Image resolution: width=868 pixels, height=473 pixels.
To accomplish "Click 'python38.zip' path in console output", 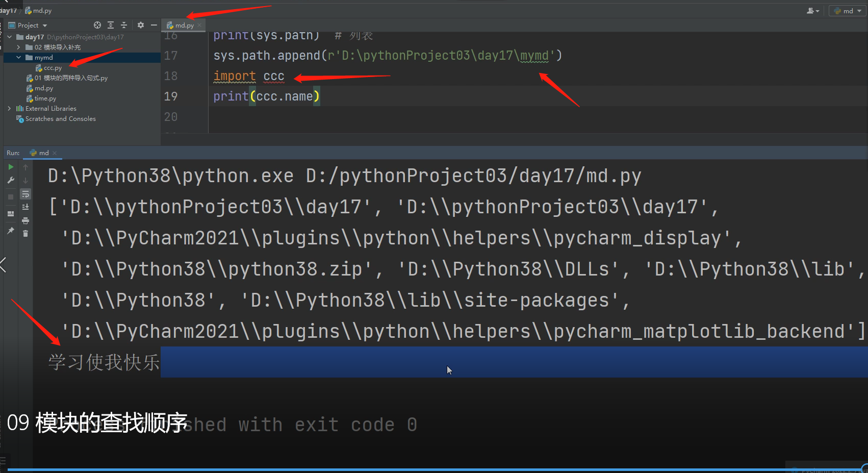I will click(x=295, y=269).
